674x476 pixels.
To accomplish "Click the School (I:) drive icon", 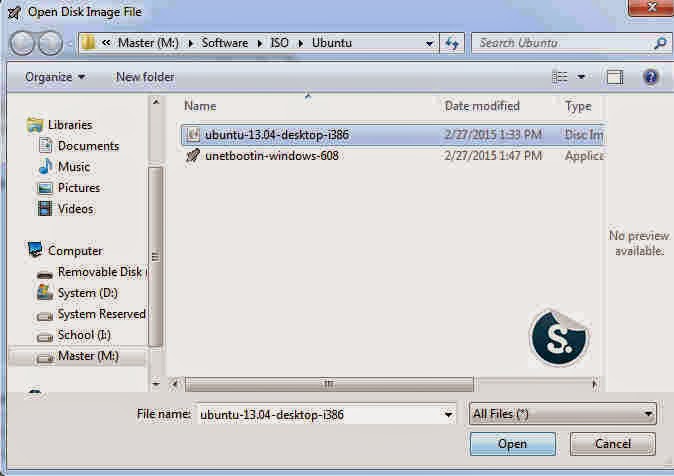I will 45,337.
